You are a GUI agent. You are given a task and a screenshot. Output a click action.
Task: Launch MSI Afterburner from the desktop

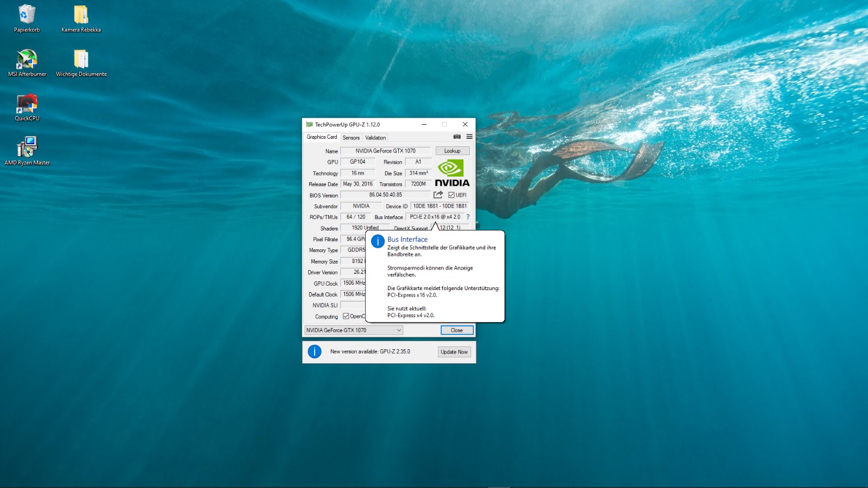coord(27,63)
